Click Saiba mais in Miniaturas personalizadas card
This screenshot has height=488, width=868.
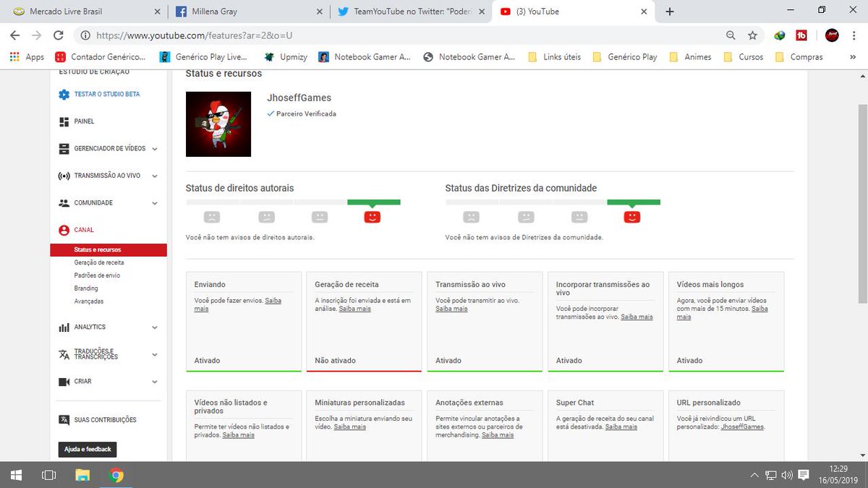tap(349, 427)
